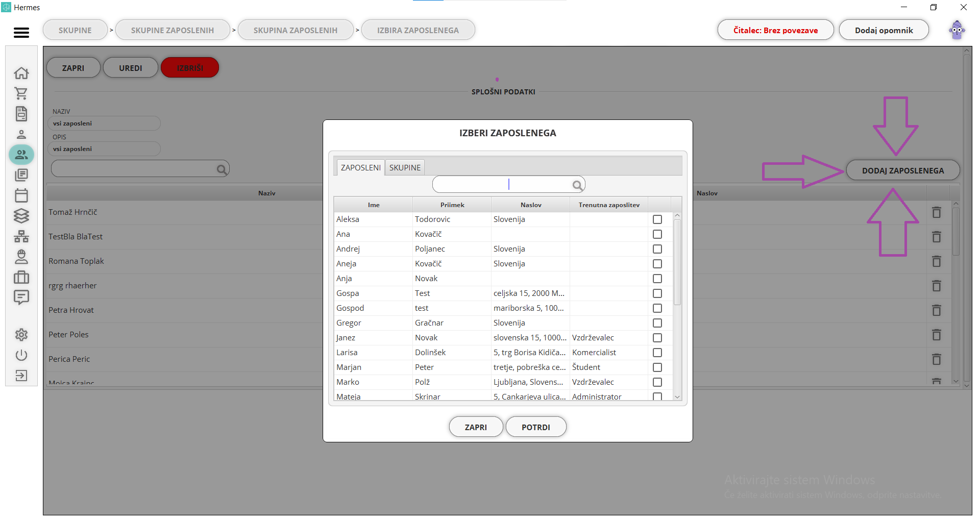Click POTRDI to confirm selection
The width and height of the screenshot is (980, 522).
536,427
